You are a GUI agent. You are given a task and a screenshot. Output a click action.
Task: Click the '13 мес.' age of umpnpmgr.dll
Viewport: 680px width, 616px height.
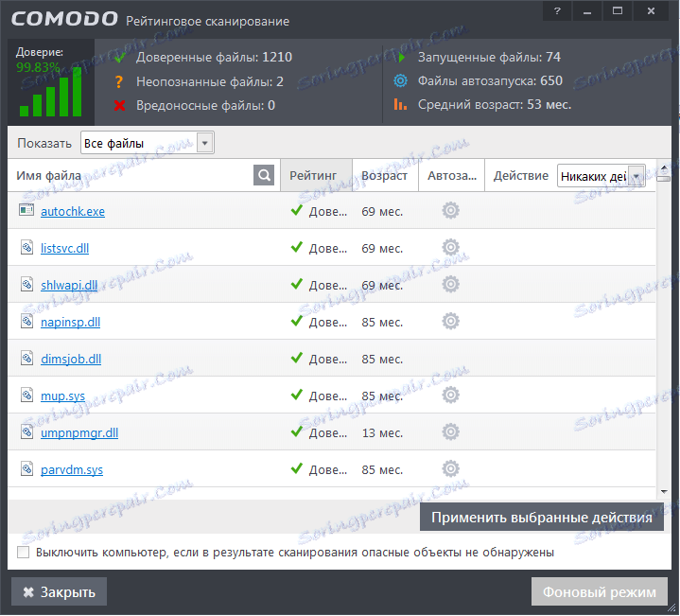382,433
